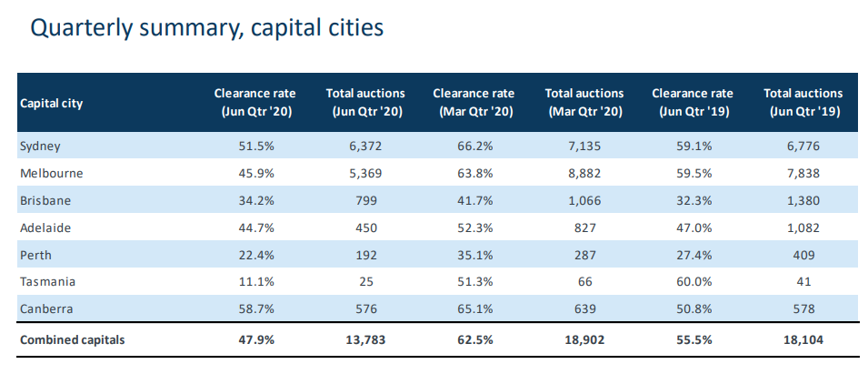Select Melbourne's 8,882 total auctions value
The height and width of the screenshot is (374, 868).
(x=586, y=174)
